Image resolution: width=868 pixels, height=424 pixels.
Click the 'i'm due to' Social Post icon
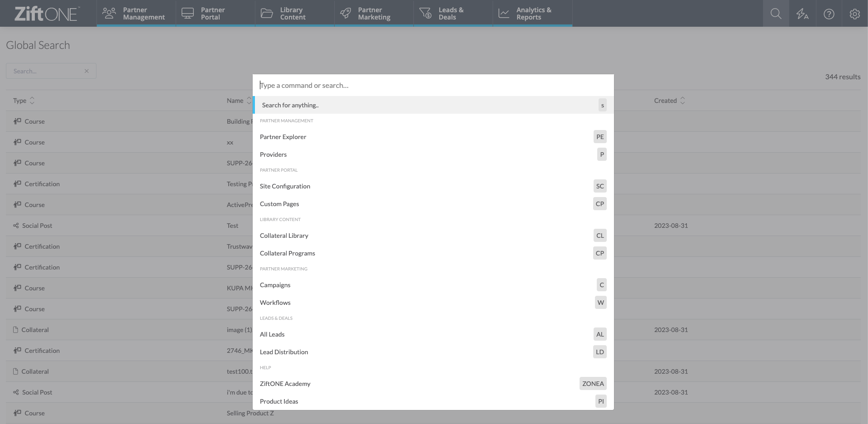(16, 392)
